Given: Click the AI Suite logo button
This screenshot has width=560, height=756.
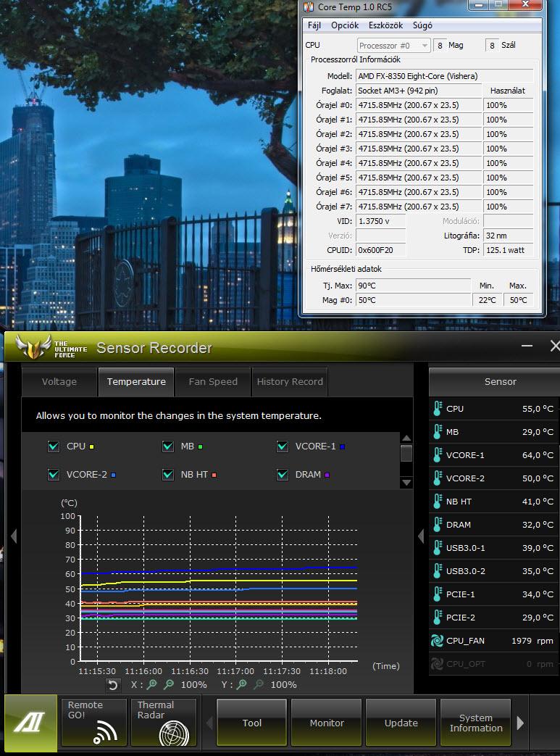Looking at the screenshot, I should click(x=30, y=722).
